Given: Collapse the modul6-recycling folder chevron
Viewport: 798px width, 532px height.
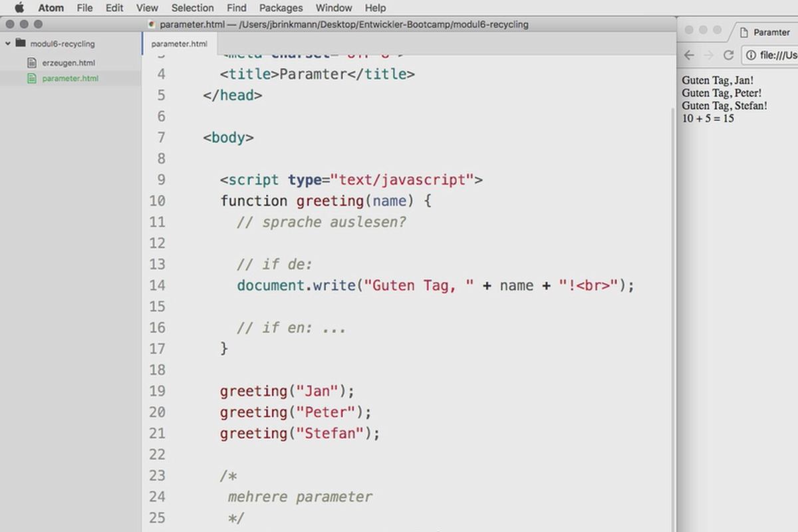Looking at the screenshot, I should point(7,43).
